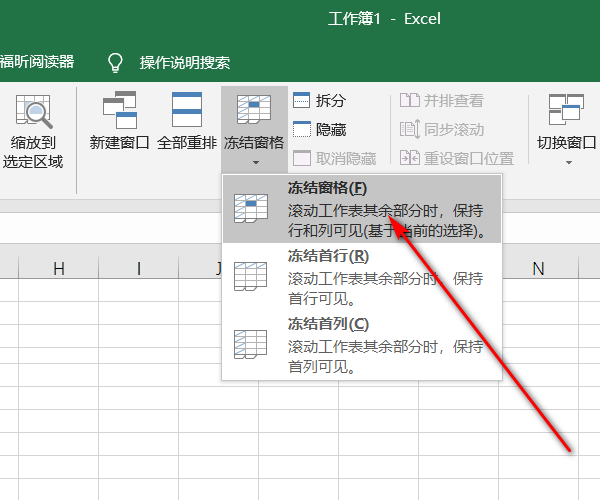Select 冻结首列(C) menu option

[362, 345]
